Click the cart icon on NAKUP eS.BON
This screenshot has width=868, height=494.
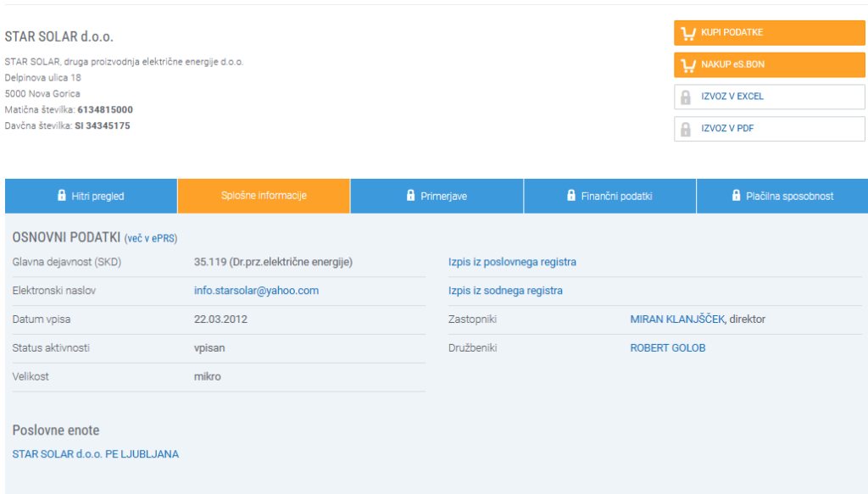tap(688, 65)
